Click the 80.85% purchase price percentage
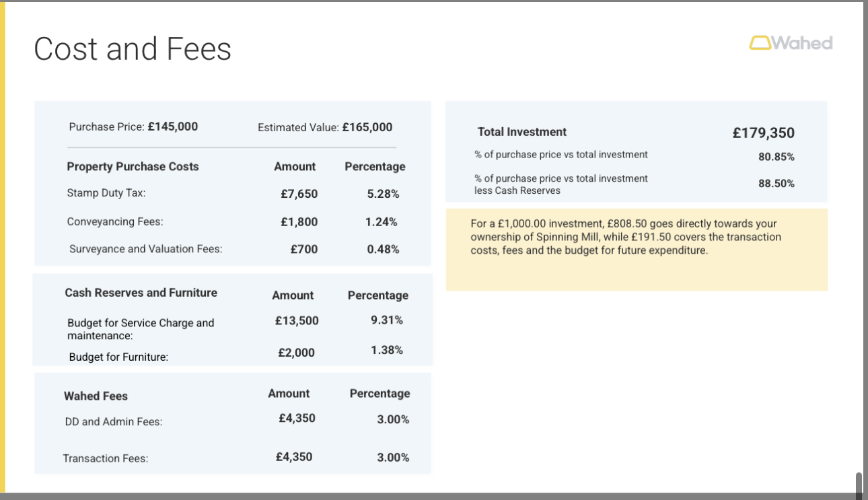 pyautogui.click(x=776, y=157)
